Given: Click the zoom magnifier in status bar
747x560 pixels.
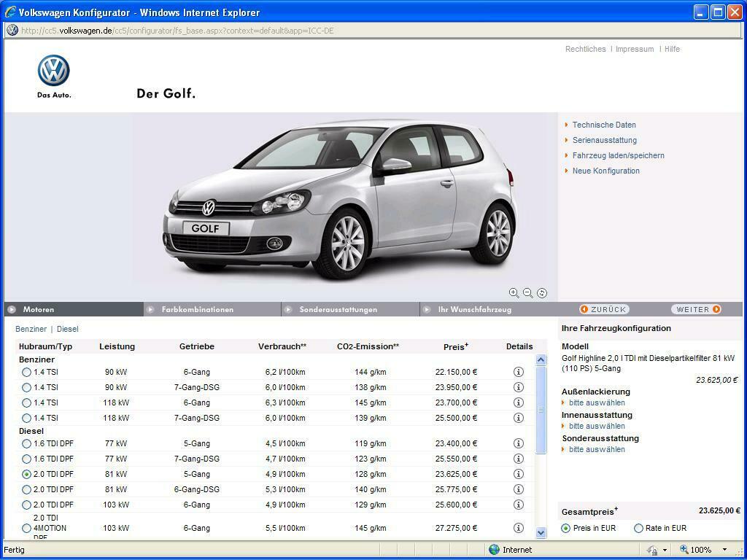Looking at the screenshot, I should pos(684,549).
